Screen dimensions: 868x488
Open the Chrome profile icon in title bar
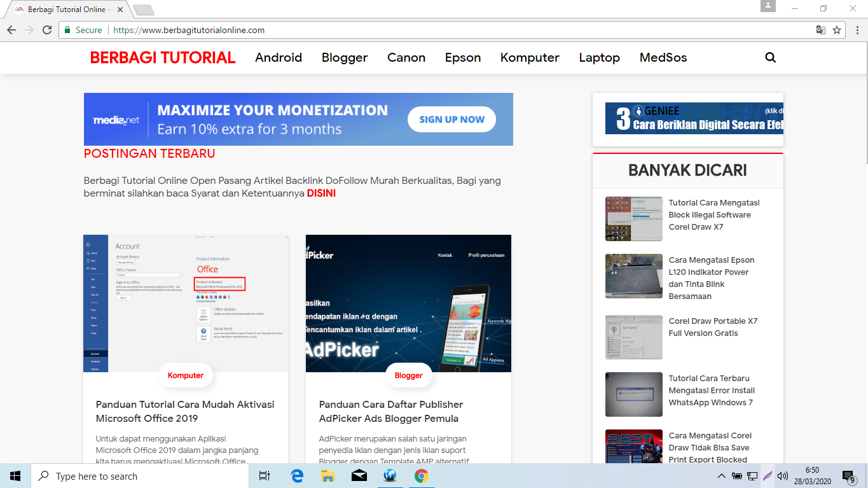[x=768, y=6]
